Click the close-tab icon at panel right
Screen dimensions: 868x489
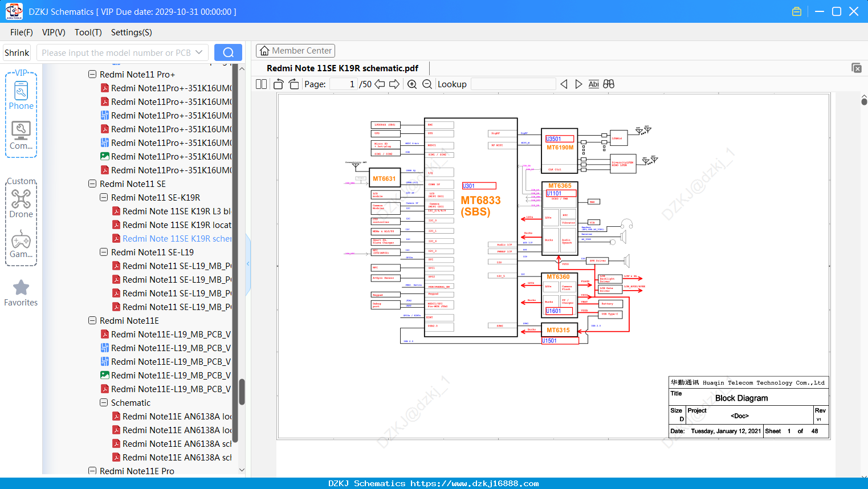(x=857, y=68)
